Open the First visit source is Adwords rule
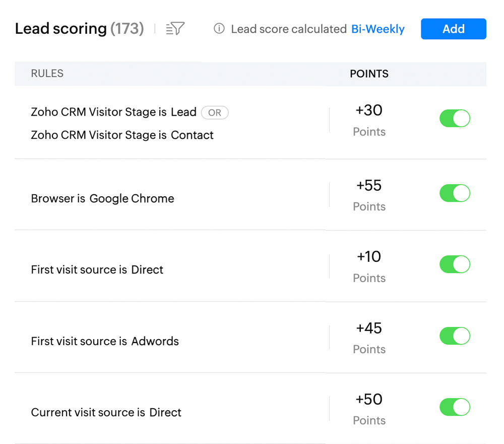This screenshot has height=444, width=504. (105, 341)
